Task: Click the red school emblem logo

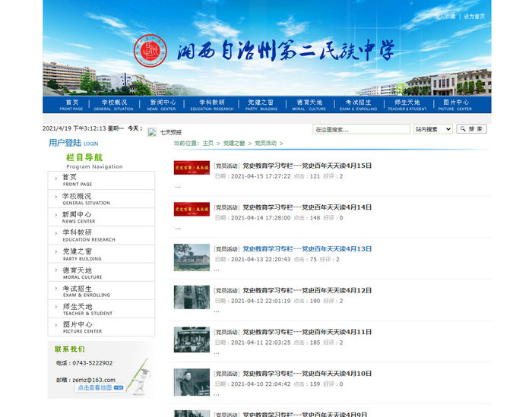Action: 150,51
